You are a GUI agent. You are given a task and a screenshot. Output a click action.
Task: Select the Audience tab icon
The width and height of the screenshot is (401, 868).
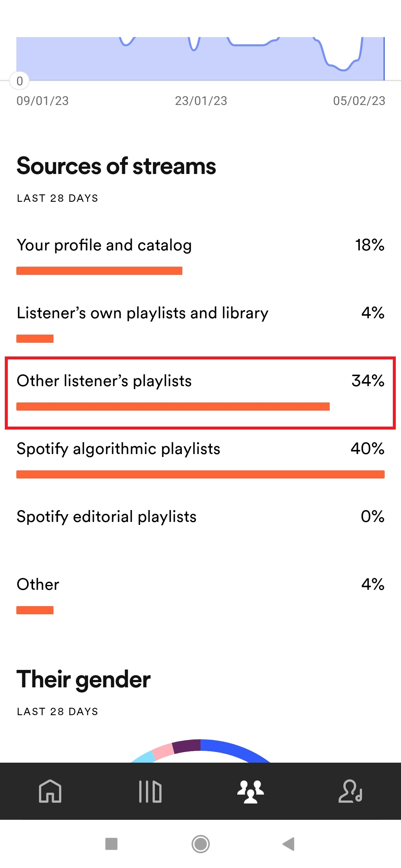(x=251, y=791)
